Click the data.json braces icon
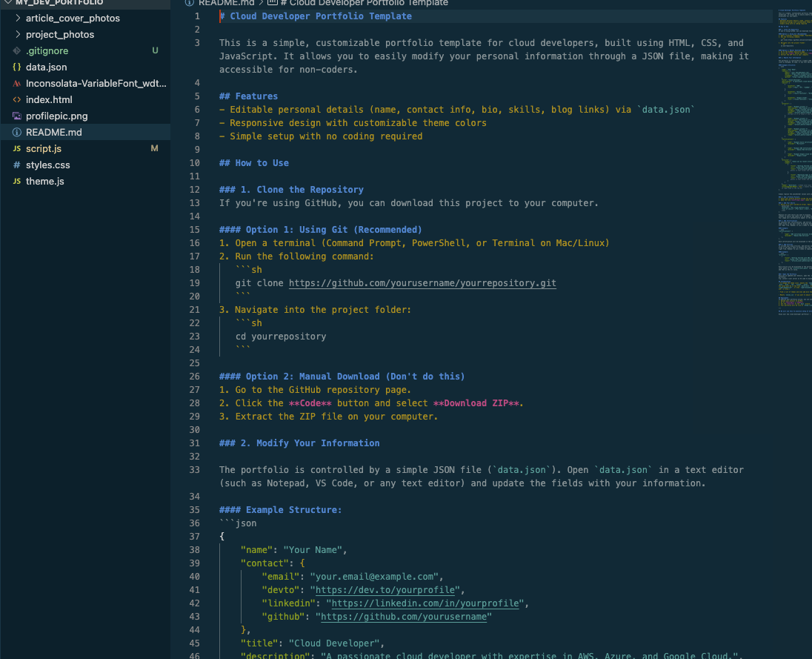This screenshot has width=812, height=659. tap(17, 67)
